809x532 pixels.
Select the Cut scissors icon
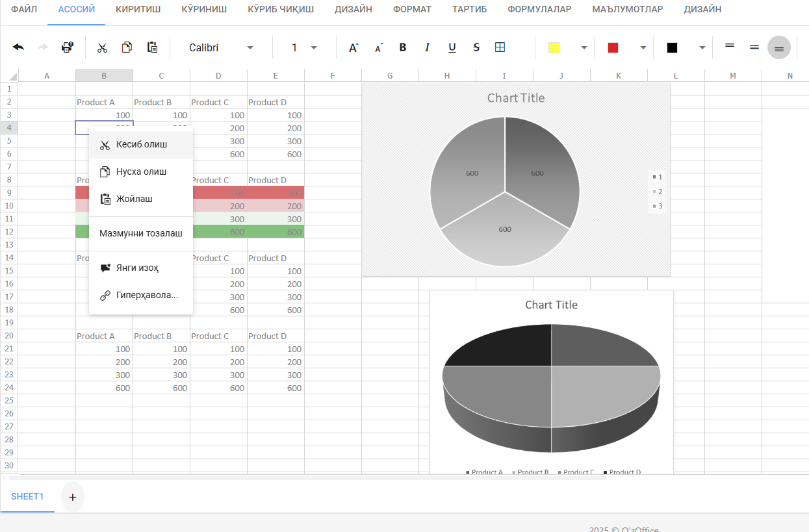(x=101, y=47)
